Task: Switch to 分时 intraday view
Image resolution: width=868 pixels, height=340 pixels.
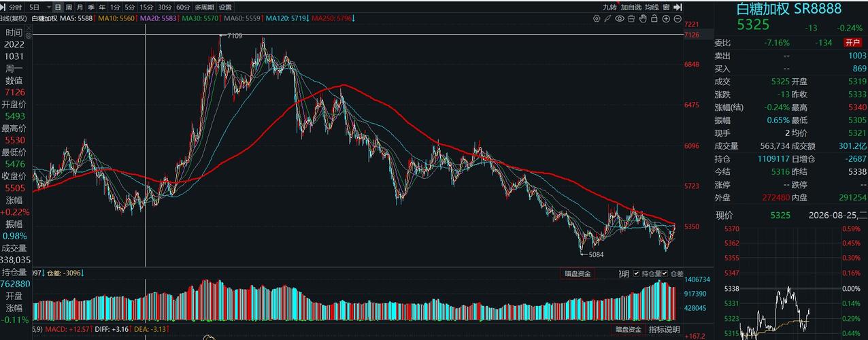Action: 16,7
